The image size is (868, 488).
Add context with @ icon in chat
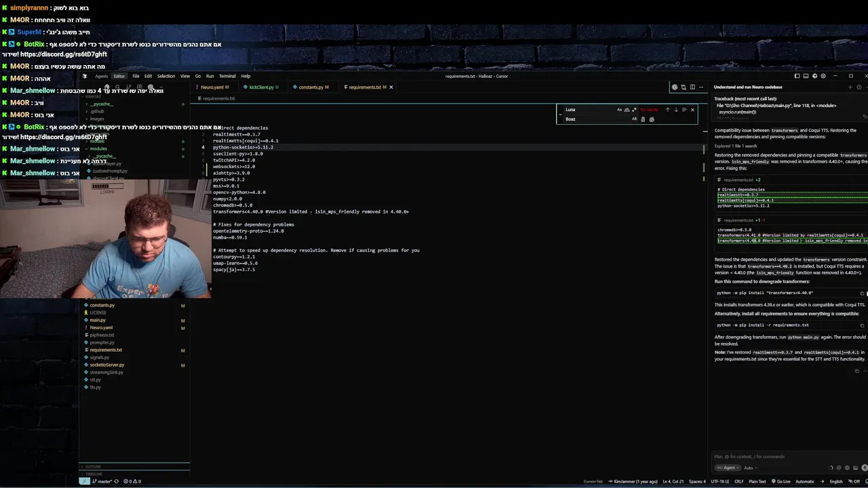tap(839, 468)
